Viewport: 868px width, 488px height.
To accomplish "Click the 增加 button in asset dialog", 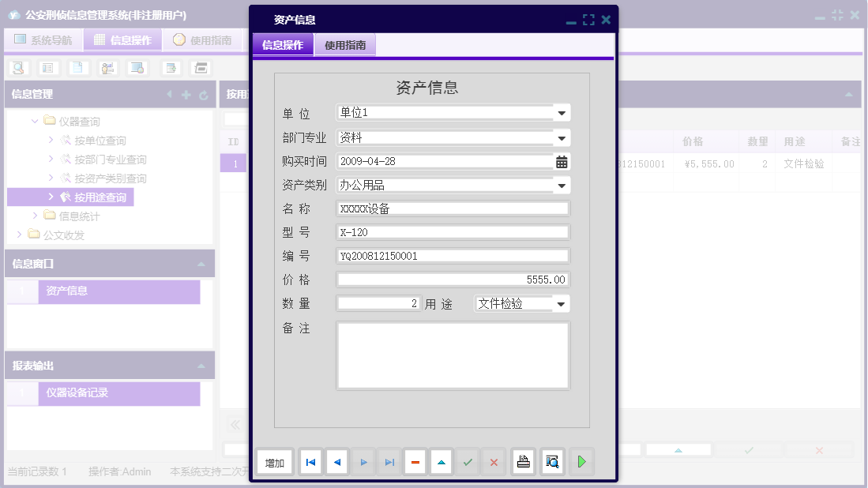I will pos(273,462).
